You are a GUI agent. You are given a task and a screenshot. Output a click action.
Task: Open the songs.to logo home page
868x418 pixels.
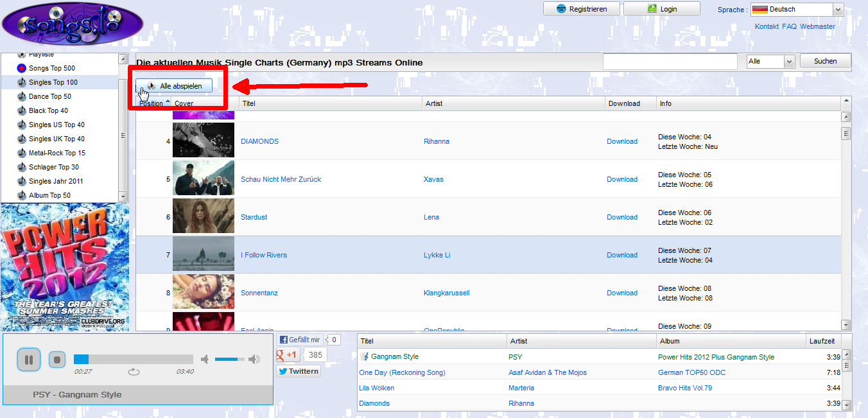[72, 24]
